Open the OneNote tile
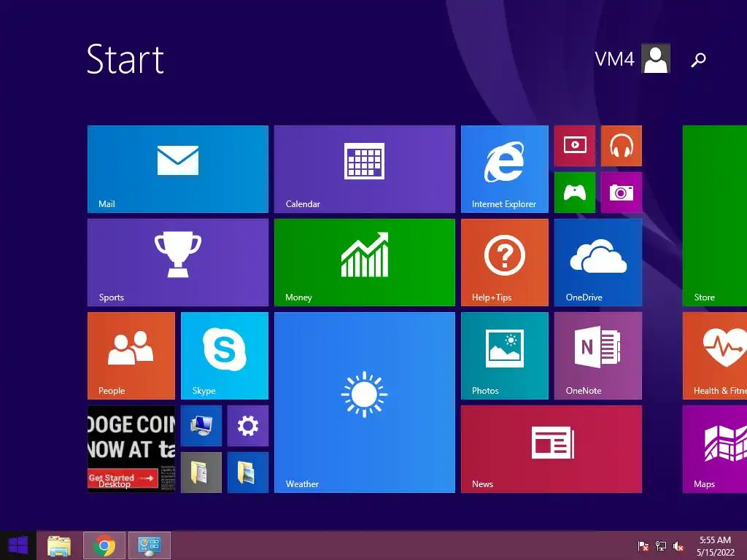 [598, 356]
